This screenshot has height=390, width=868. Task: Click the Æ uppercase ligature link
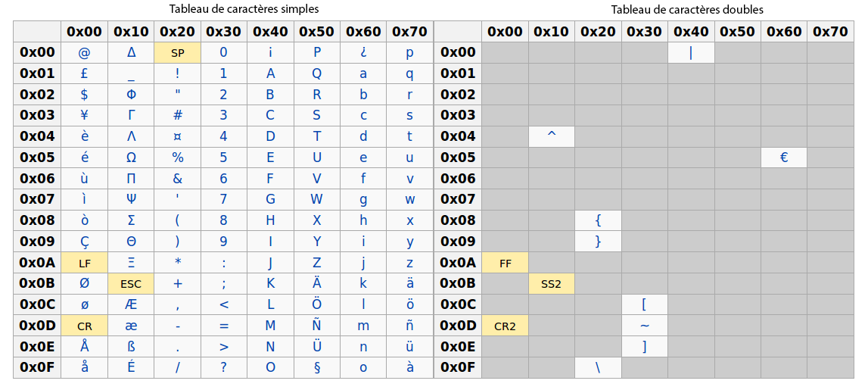tap(131, 305)
